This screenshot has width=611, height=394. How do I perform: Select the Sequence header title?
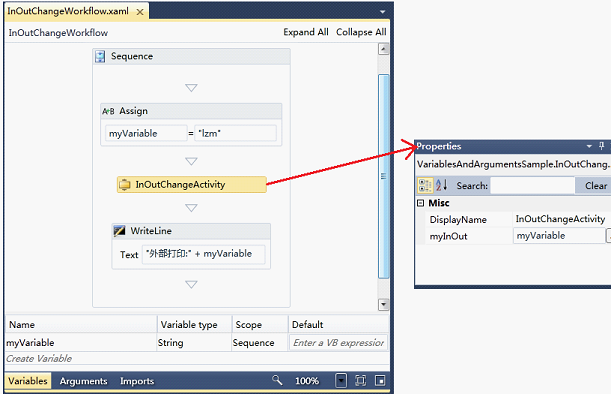132,57
